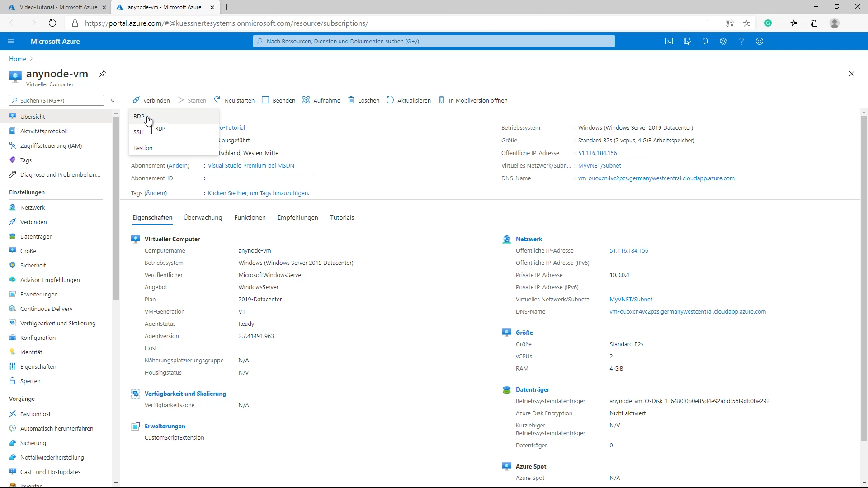The image size is (868, 488).
Task: Collapse the left resource menu
Action: [x=113, y=100]
